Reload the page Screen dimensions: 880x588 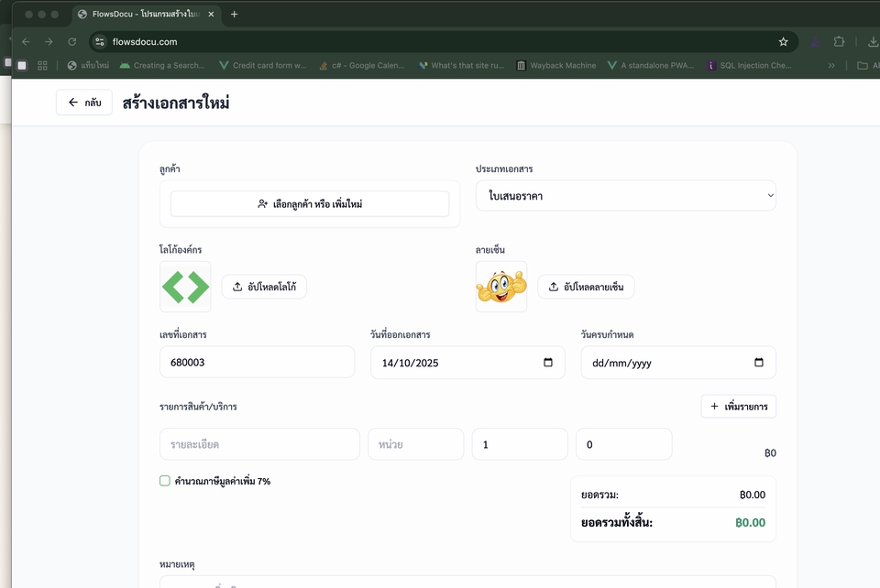coord(72,42)
